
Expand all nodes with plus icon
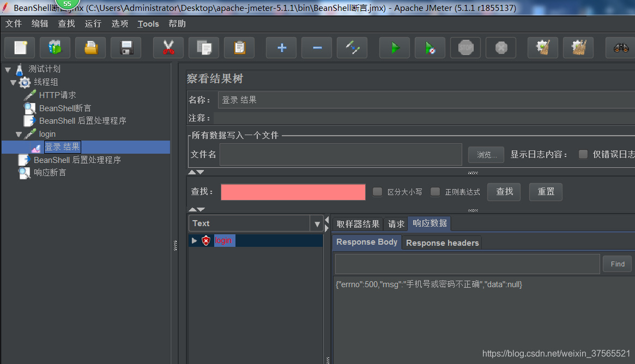coord(281,48)
